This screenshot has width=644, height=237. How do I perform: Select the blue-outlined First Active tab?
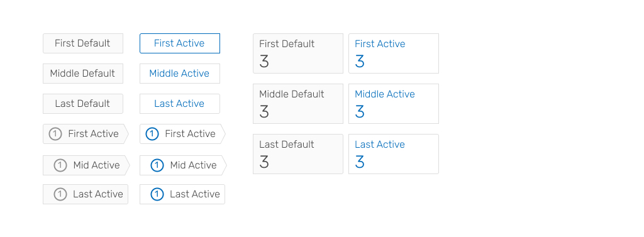click(x=180, y=43)
